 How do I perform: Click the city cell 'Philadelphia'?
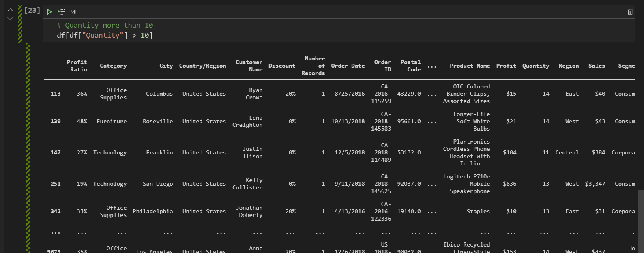pyautogui.click(x=153, y=211)
